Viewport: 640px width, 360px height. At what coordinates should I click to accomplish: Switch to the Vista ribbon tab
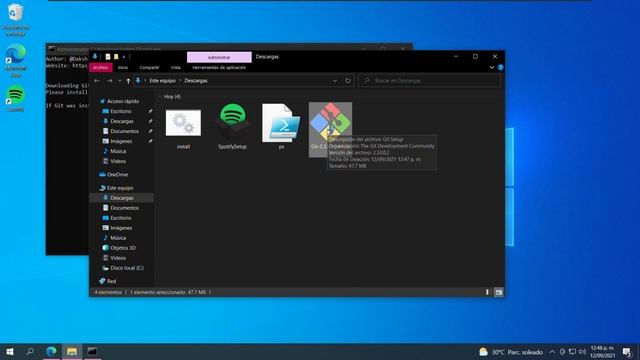[176, 67]
